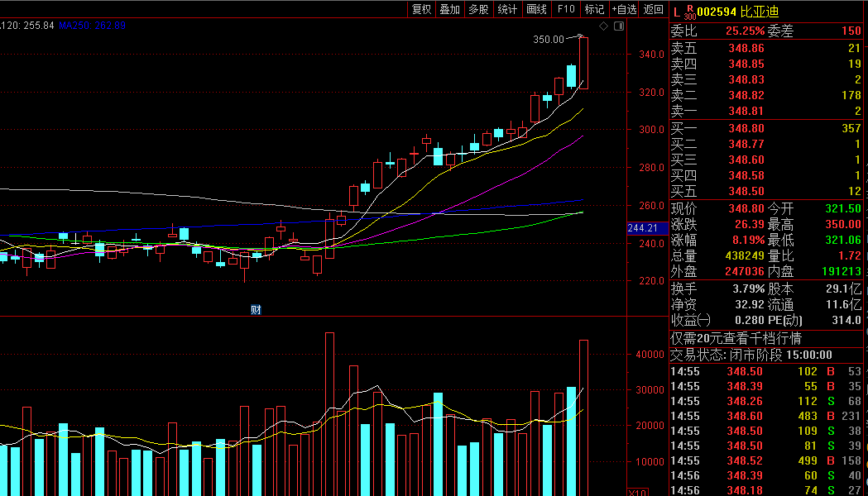Open F10 company information
Image resolution: width=868 pixels, height=496 pixels.
click(566, 9)
